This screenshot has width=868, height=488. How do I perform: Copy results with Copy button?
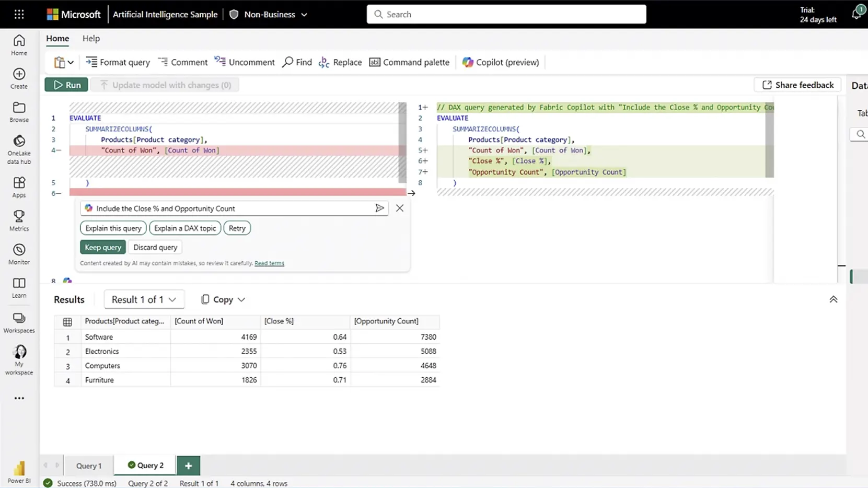click(217, 299)
